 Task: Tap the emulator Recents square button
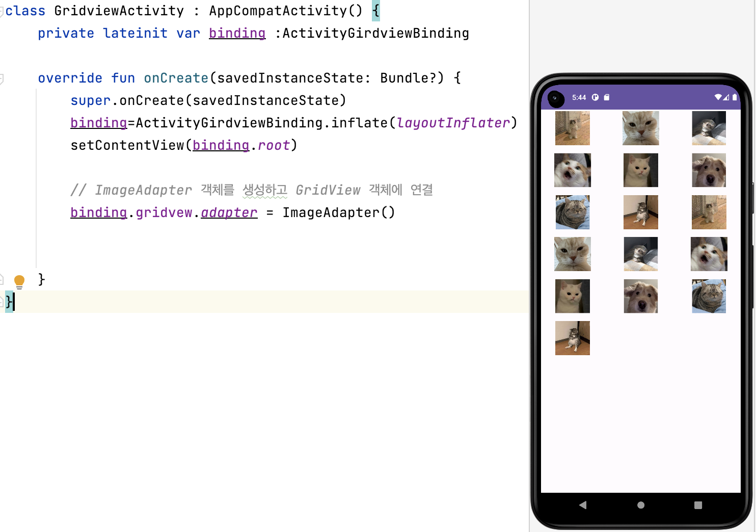pos(698,505)
